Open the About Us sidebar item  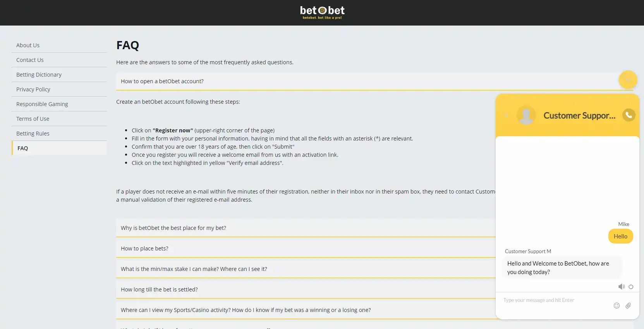(x=28, y=45)
